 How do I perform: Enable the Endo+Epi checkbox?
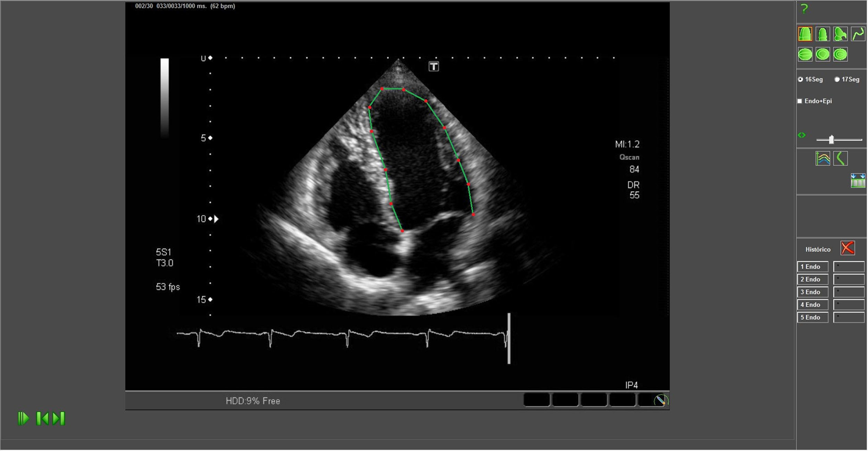coord(800,101)
